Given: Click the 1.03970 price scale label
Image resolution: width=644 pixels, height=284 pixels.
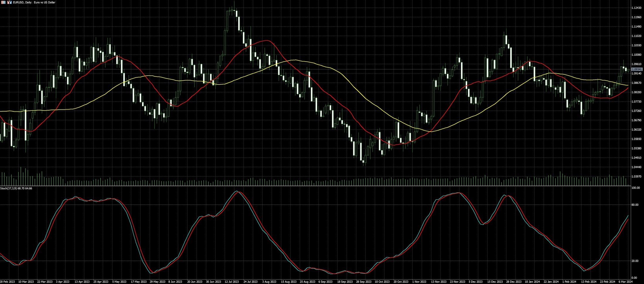Looking at the screenshot, I should 636,176.
